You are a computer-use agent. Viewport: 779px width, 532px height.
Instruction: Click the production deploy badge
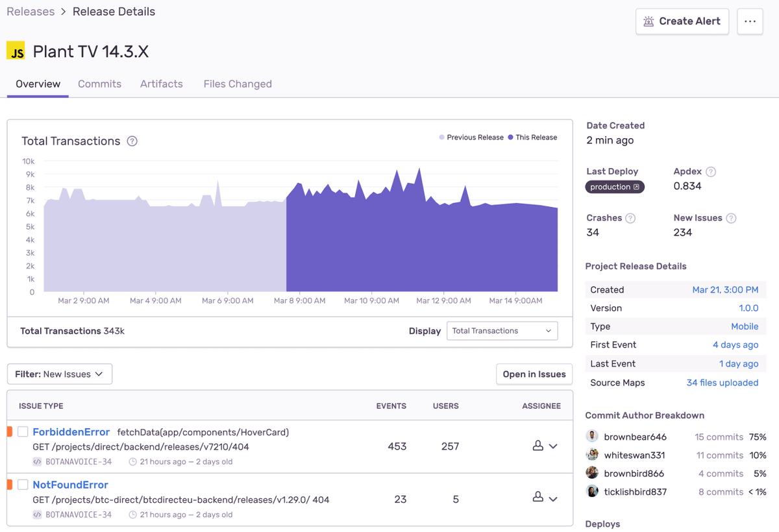615,187
